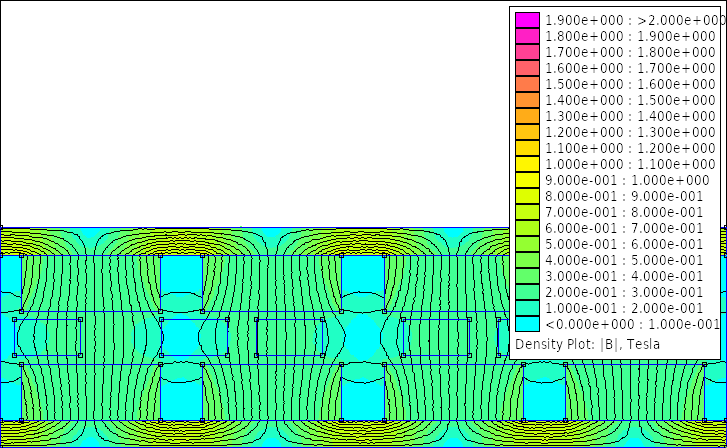Click the legend text '<0.000e+000 : 1.000e-001'
The height and width of the screenshot is (448, 727).
(632, 324)
